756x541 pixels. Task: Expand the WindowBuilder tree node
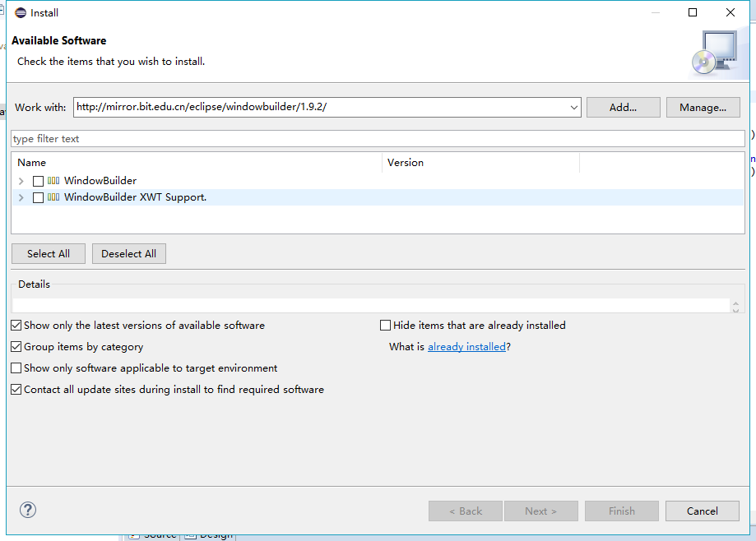[21, 181]
